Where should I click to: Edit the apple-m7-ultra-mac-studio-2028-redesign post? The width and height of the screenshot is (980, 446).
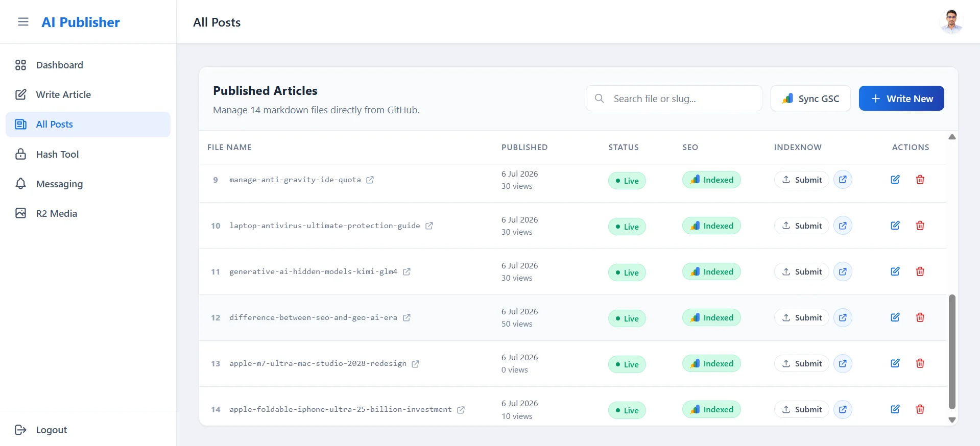click(x=895, y=363)
